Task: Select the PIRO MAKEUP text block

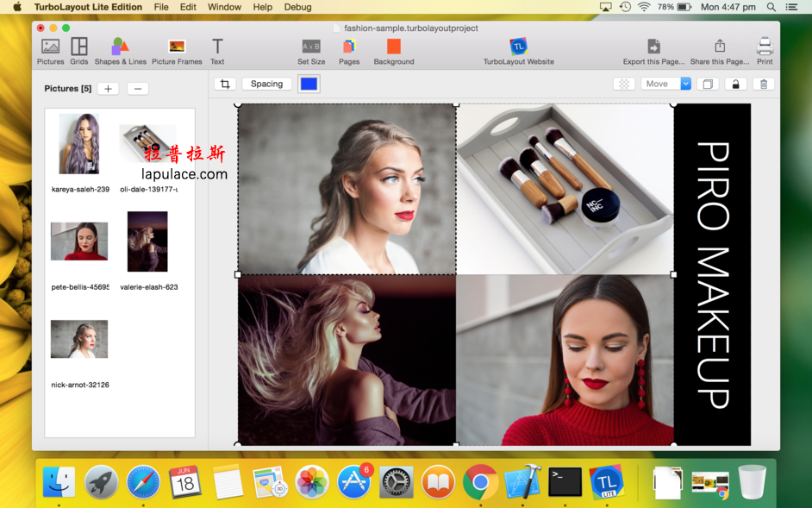Action: (713, 274)
